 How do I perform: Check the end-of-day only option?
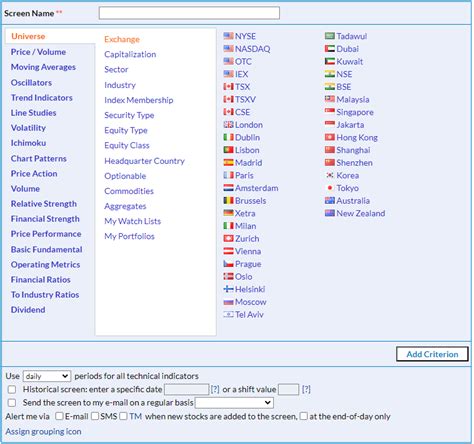click(x=303, y=416)
